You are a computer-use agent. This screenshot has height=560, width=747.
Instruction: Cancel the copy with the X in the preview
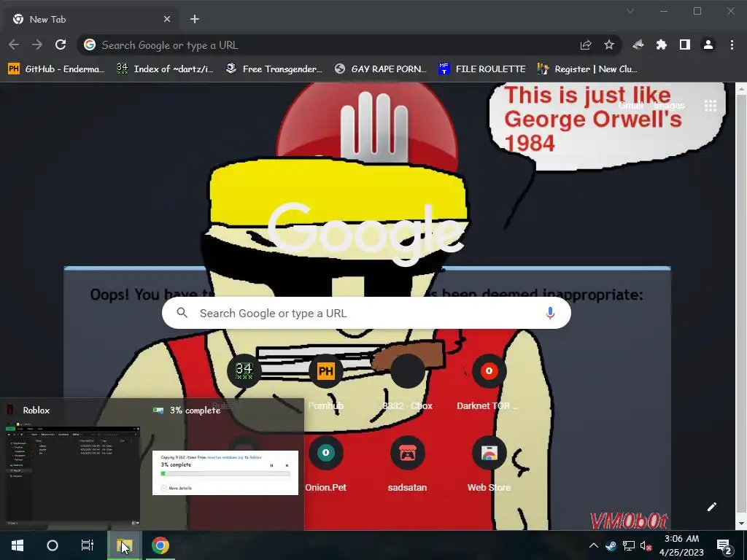click(x=287, y=465)
